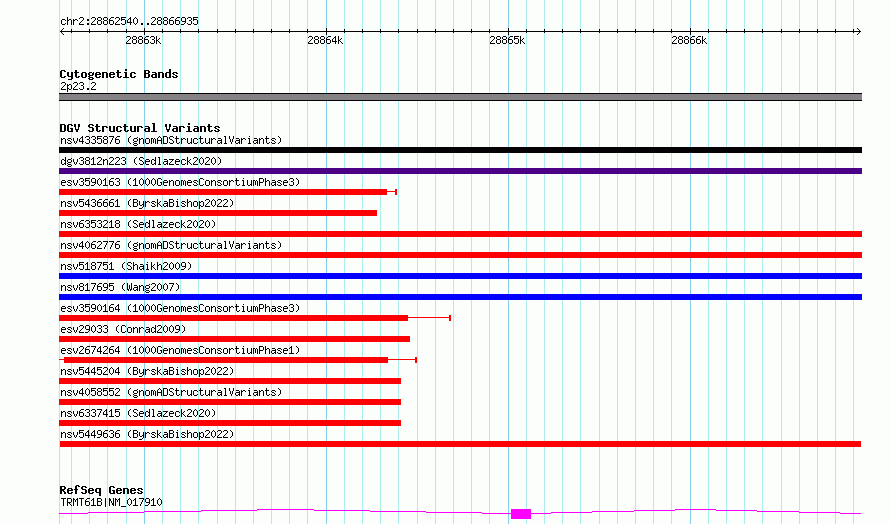Screen dimensions: 890x524
Task: Select the black nsv4335876 variant bar
Action: [460, 150]
